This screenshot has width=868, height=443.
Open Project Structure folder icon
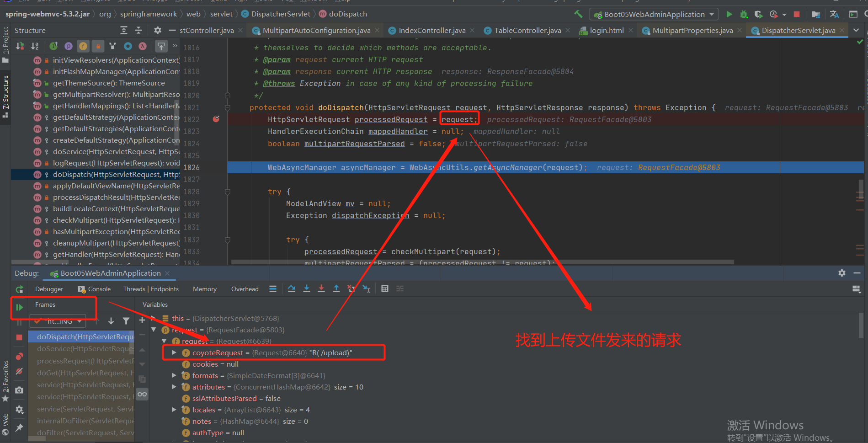(x=815, y=14)
